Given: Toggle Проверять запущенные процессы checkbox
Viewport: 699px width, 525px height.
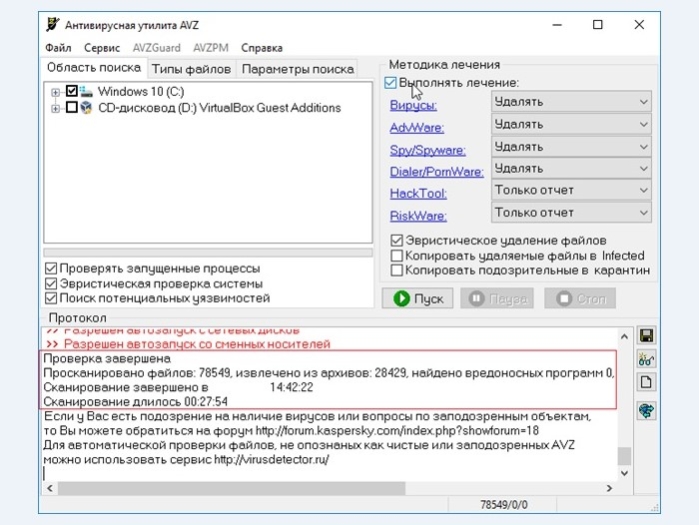Looking at the screenshot, I should point(51,268).
